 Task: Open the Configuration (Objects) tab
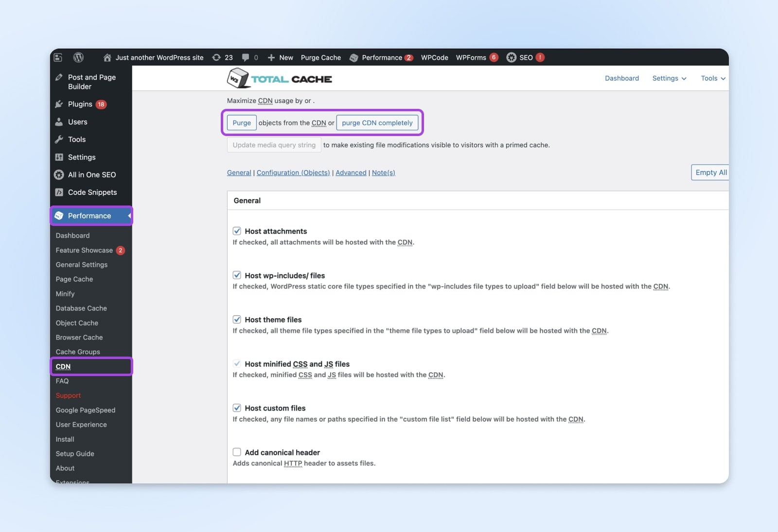point(293,172)
